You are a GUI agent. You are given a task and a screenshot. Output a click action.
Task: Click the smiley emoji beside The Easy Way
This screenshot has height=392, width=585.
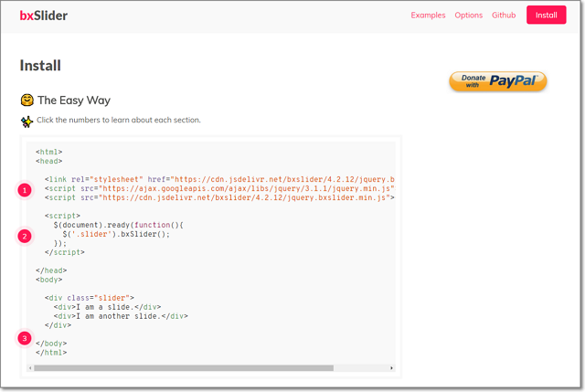coord(27,100)
